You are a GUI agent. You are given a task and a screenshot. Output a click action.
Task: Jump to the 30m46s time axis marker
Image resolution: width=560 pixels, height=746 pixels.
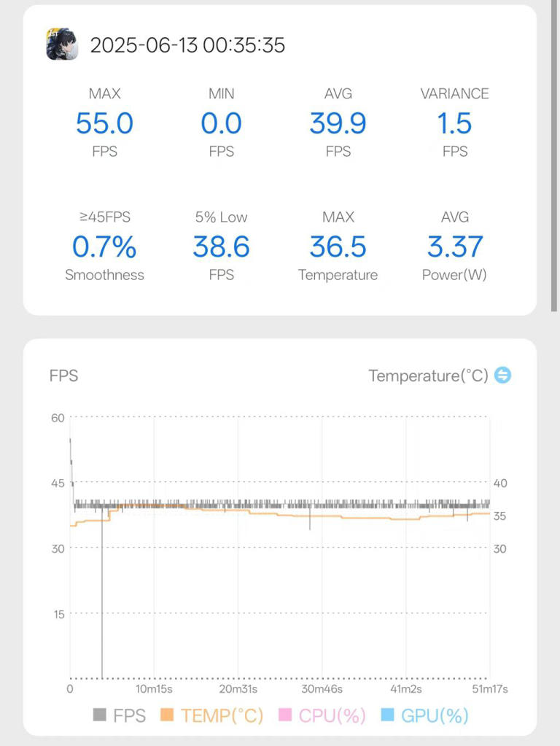tap(322, 689)
